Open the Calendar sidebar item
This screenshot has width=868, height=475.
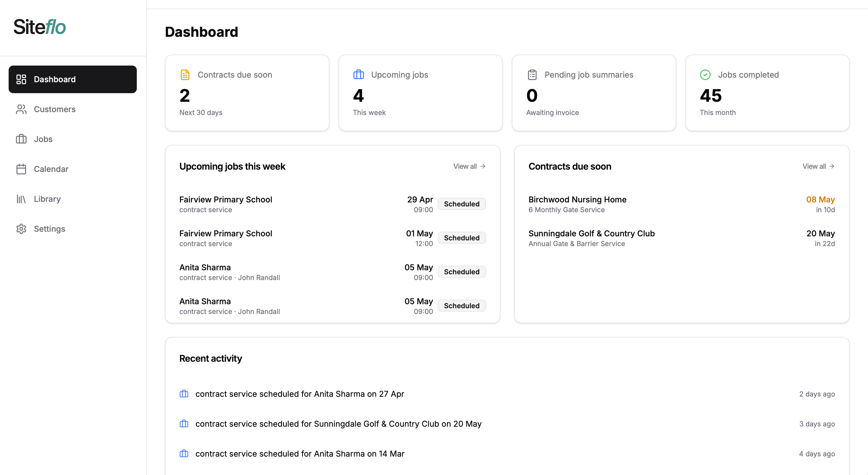[73, 169]
